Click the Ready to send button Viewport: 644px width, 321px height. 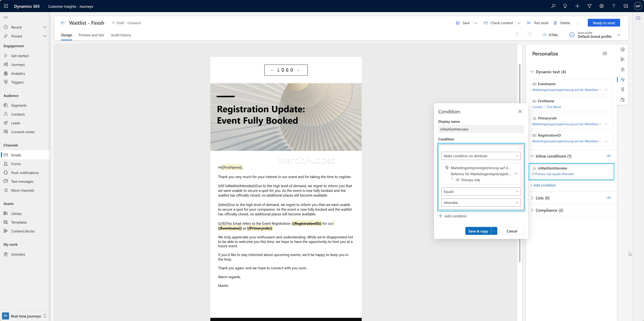coord(603,23)
